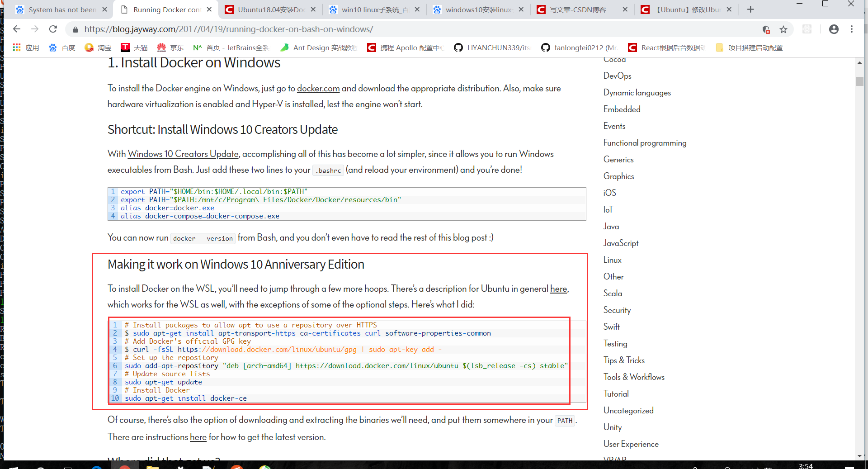Switch to the 【Ubuntu】修改Ubuntu tab
The image size is (868, 469).
click(x=686, y=9)
